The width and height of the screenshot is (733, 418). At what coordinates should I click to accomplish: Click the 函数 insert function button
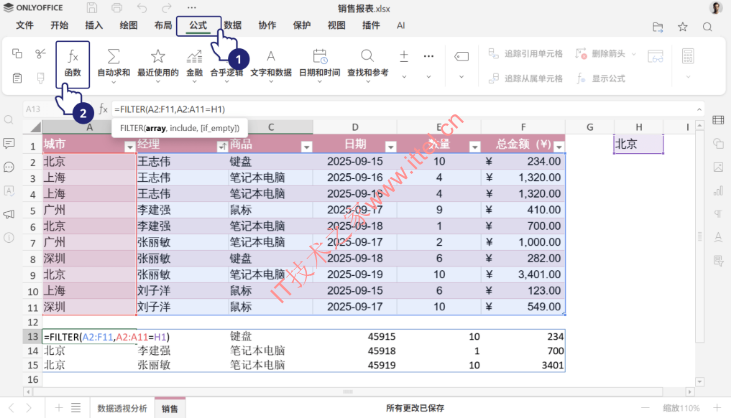(x=72, y=62)
